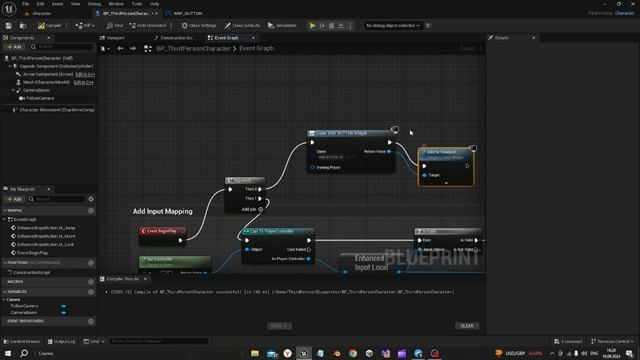The image size is (640, 360).
Task: Browse to asset in Content Browser
Action: pyautogui.click(x=23, y=26)
